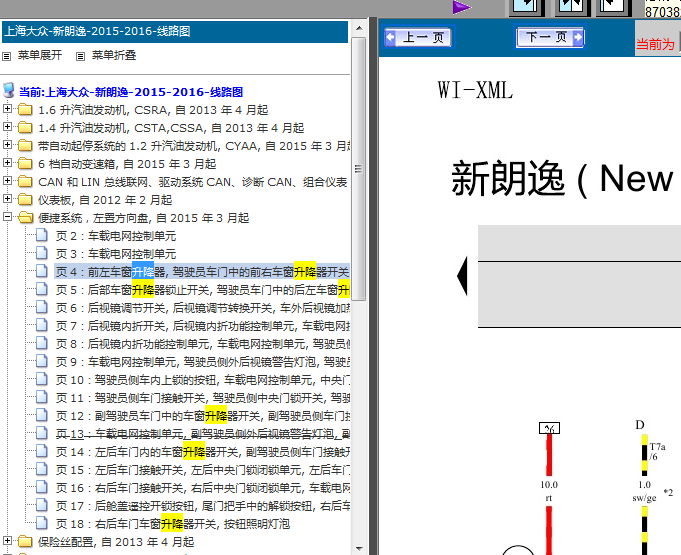The image size is (681, 555).
Task: Open 页 8 : 后视镜内折功能控制单元
Action: click(x=202, y=344)
